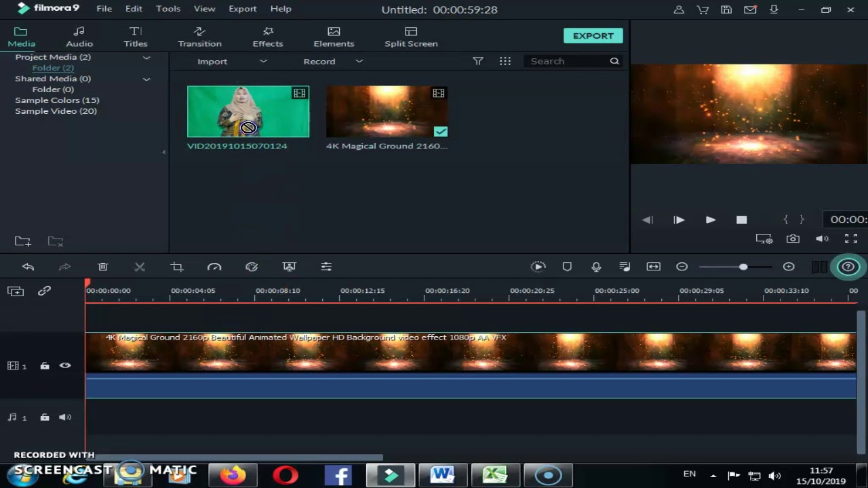Open the Import dropdown
The image size is (868, 488).
[x=232, y=61]
